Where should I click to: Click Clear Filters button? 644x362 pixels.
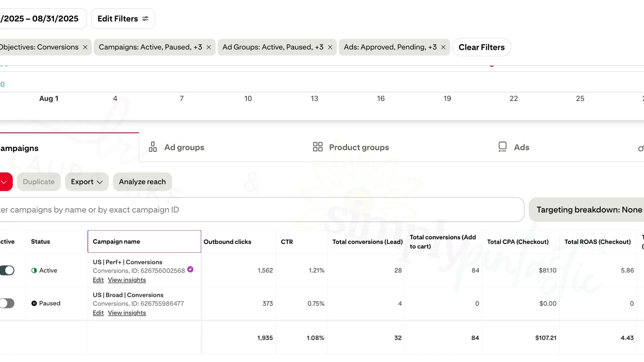(x=481, y=47)
